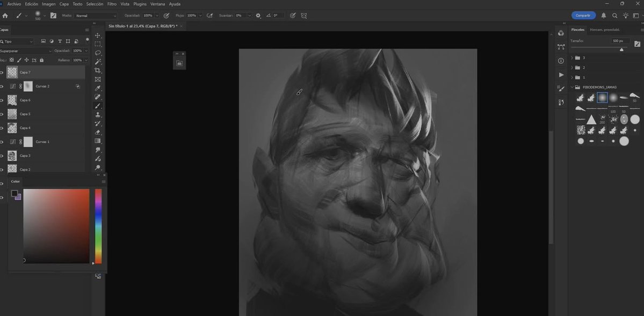Select the Lasso tool
The height and width of the screenshot is (316, 644).
pyautogui.click(x=98, y=53)
